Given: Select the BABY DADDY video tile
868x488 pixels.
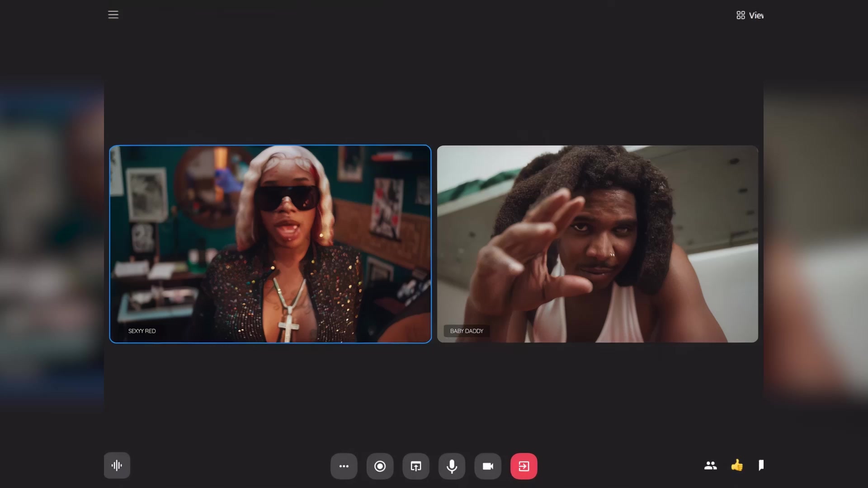Looking at the screenshot, I should [x=598, y=244].
